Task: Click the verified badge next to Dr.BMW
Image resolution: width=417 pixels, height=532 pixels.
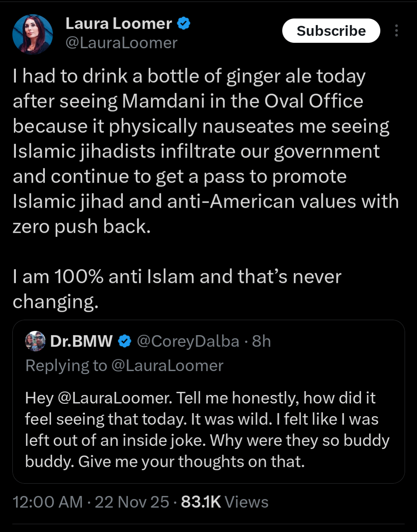Action: tap(124, 341)
